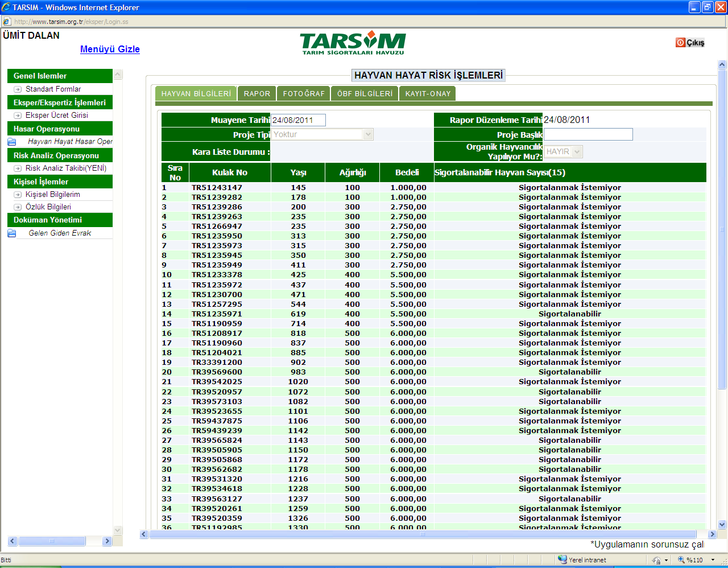The width and height of the screenshot is (728, 568).
Task: Click ear tag TR51235971
Action: 217,314
